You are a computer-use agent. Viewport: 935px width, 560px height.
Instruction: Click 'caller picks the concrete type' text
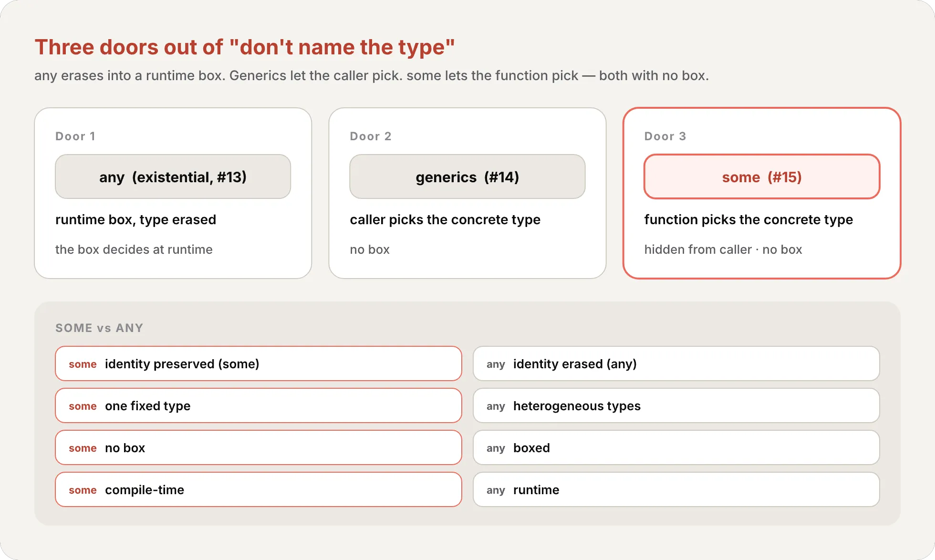tap(445, 219)
